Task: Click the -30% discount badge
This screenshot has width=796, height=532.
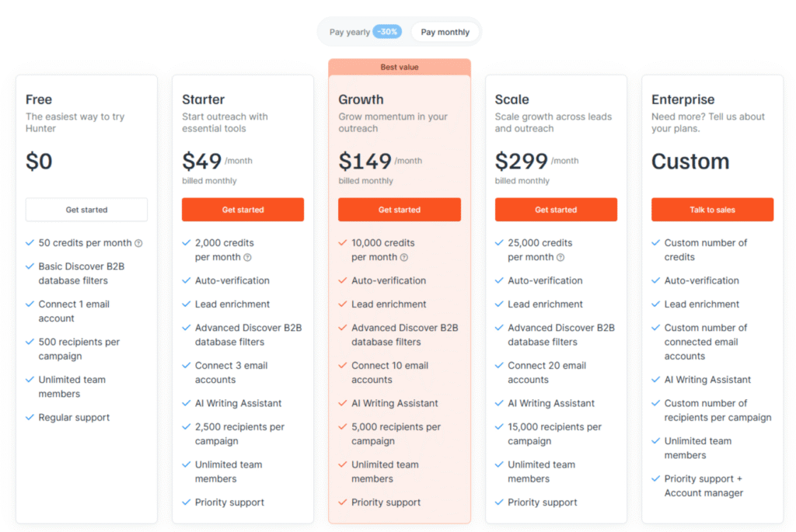Action: 388,31
